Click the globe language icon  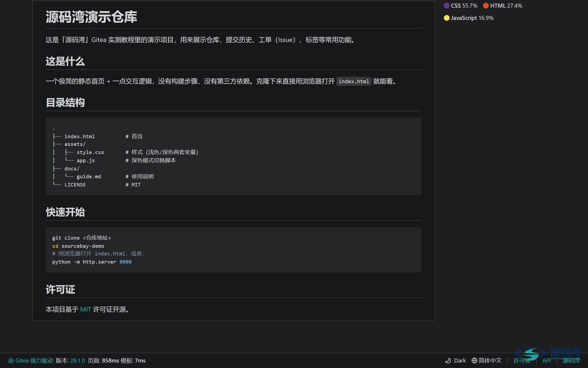point(474,361)
